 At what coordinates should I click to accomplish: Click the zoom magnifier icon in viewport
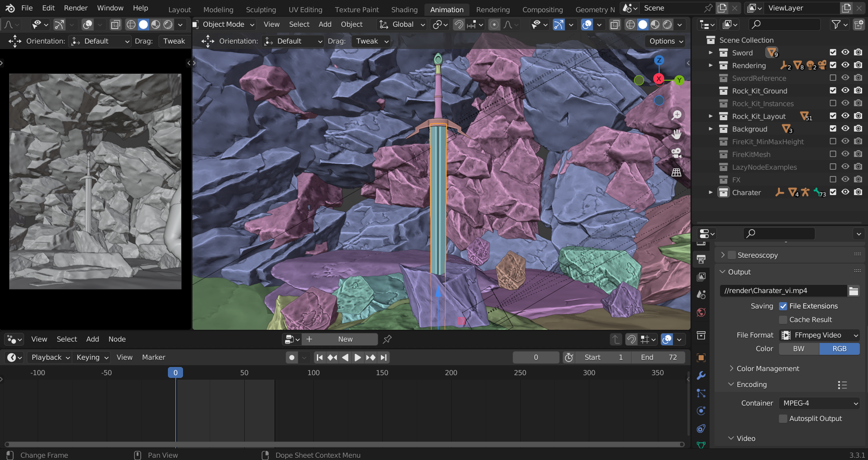676,115
